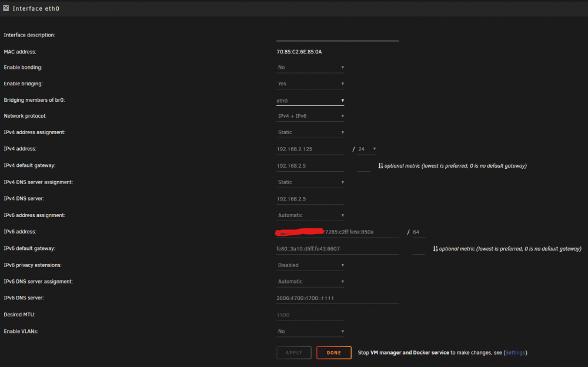Open IPv6 privacy extensions dropdown

310,265
